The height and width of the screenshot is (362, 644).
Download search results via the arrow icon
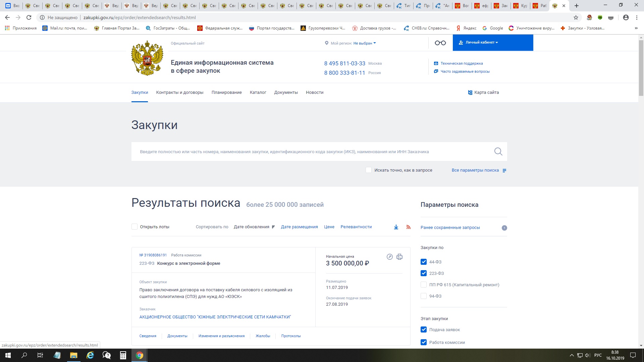click(x=396, y=227)
